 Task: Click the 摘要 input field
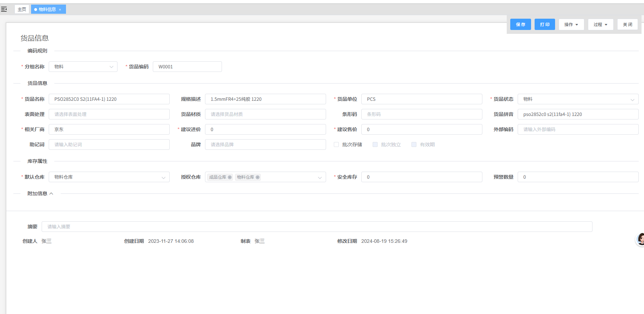317,227
